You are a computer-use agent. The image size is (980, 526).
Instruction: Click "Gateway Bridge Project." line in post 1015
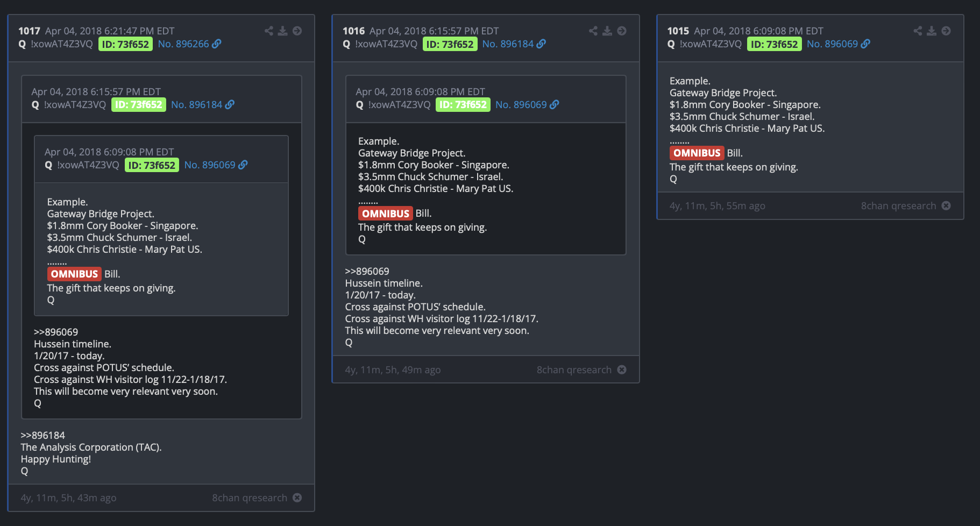coord(723,93)
